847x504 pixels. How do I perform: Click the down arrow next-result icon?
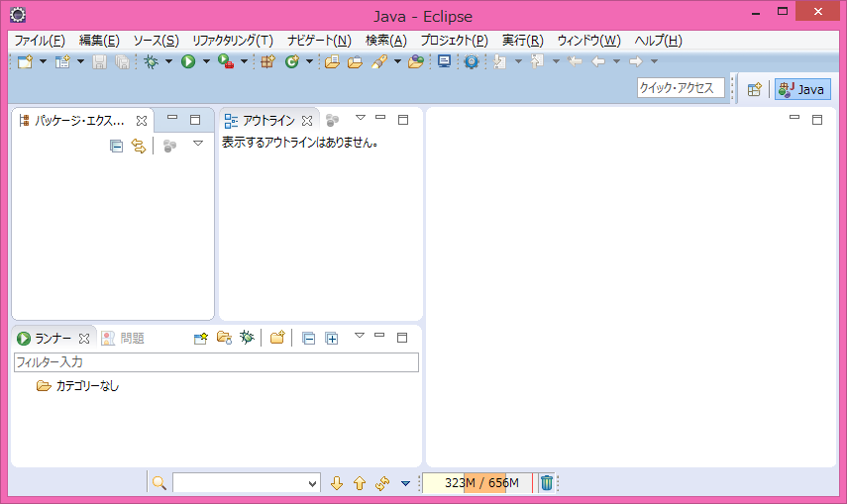coord(337,483)
